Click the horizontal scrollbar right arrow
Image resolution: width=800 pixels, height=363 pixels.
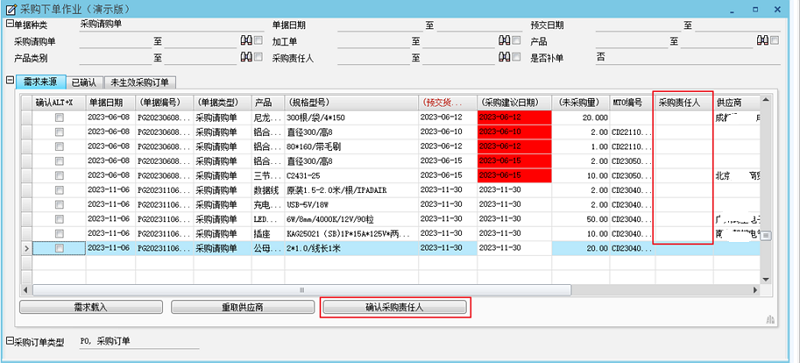click(x=755, y=290)
